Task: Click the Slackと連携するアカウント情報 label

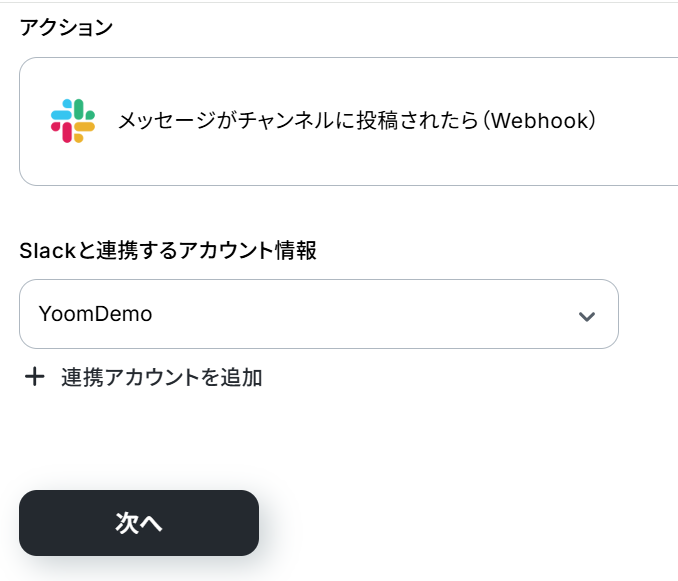Action: pos(168,251)
